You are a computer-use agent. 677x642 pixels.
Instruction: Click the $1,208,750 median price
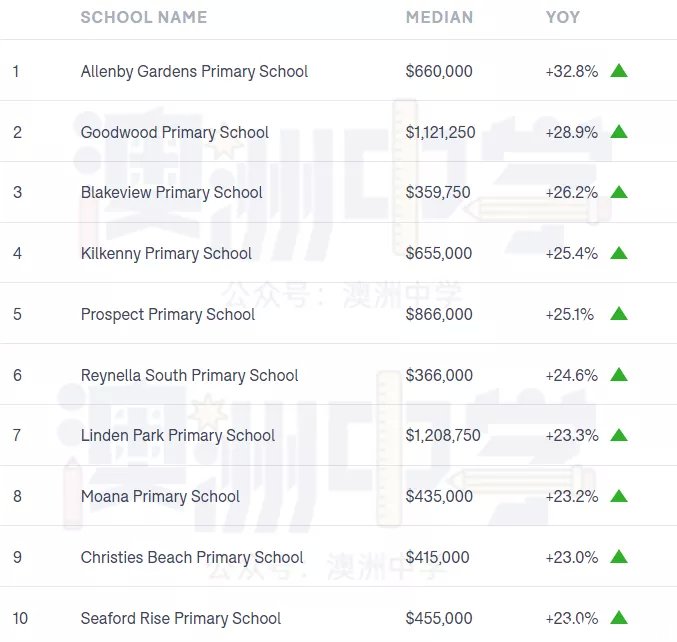point(443,435)
